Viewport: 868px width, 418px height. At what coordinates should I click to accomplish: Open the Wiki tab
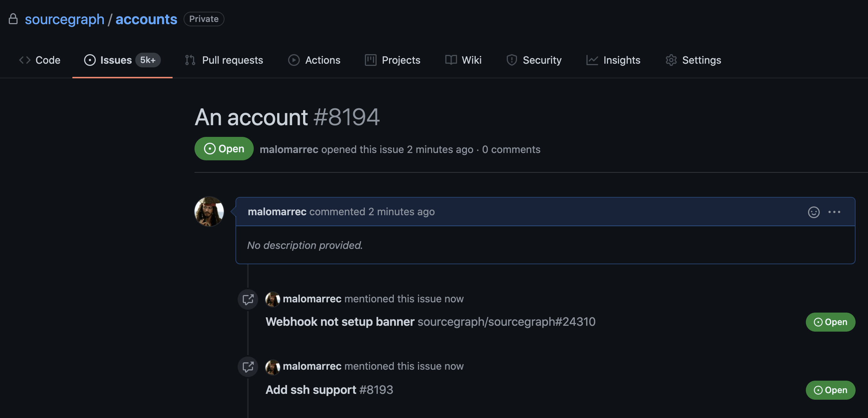pyautogui.click(x=463, y=60)
